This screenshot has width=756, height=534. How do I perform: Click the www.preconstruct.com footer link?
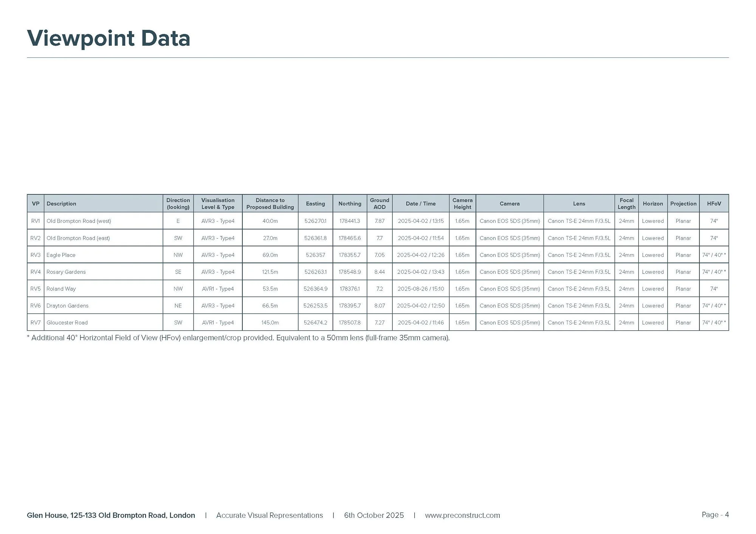point(462,515)
